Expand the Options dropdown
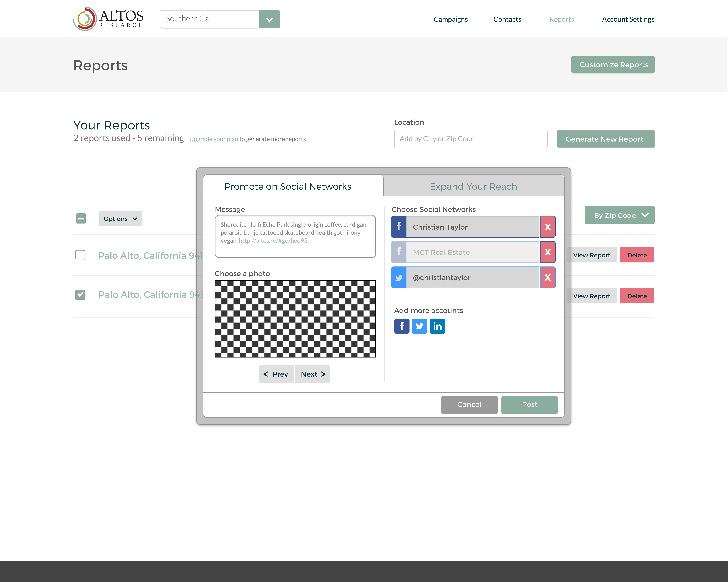The image size is (728, 582). coord(120,219)
